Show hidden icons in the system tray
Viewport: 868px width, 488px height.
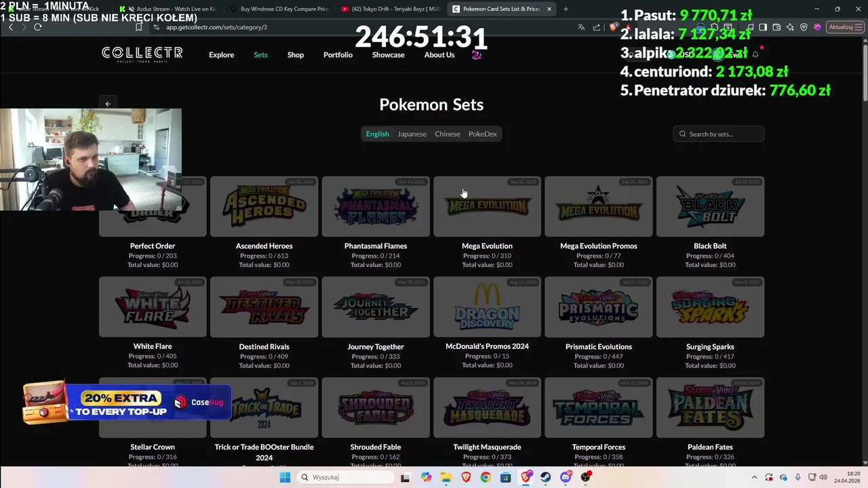753,477
